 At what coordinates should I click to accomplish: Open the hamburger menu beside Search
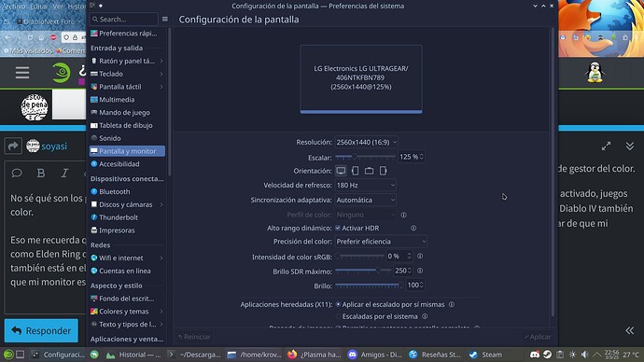pyautogui.click(x=165, y=20)
